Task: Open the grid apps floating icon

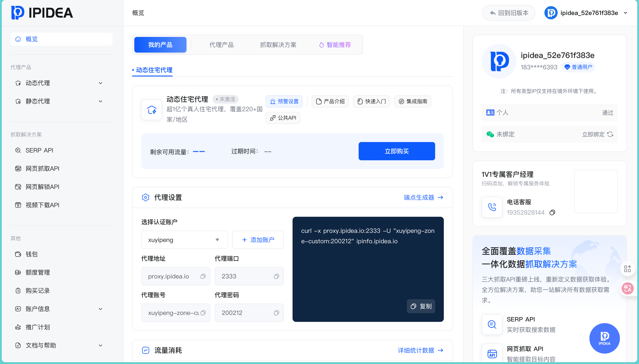Action: point(627,269)
